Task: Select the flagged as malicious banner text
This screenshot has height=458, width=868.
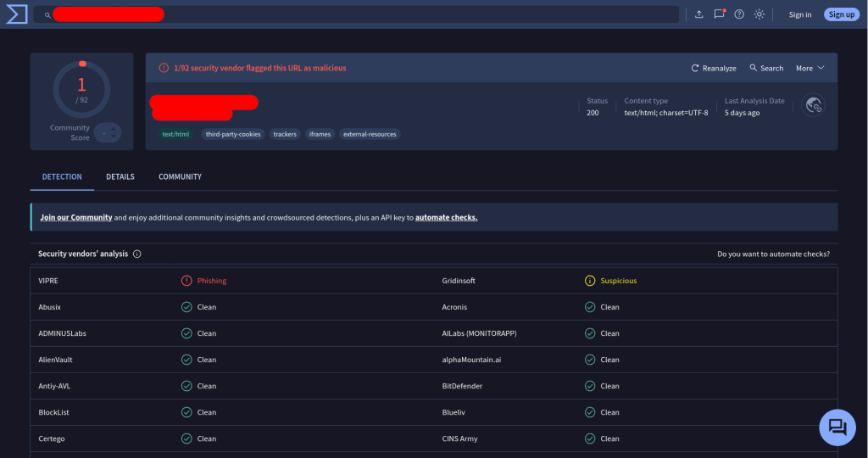Action: [x=259, y=68]
